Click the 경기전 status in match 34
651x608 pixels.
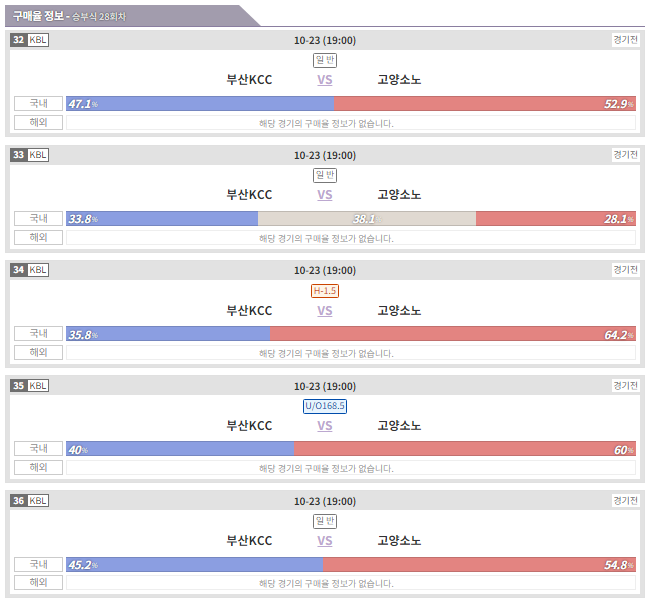(x=625, y=270)
